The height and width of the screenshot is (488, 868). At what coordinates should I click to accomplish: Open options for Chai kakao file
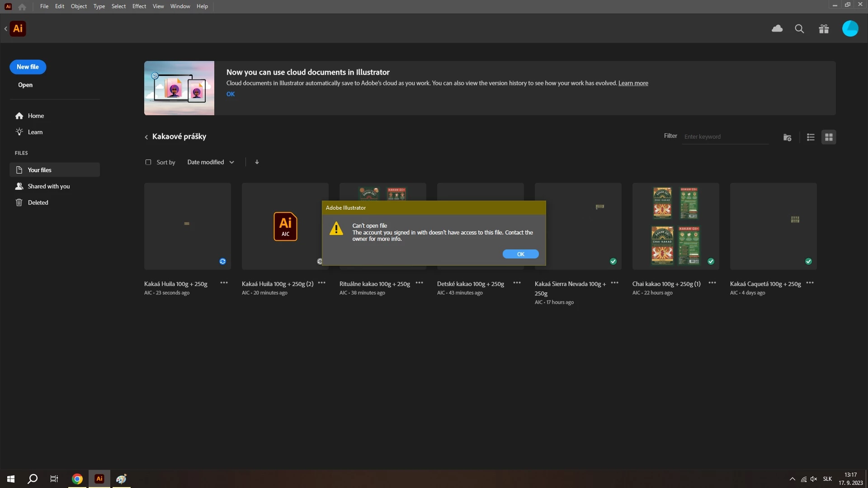tap(712, 283)
